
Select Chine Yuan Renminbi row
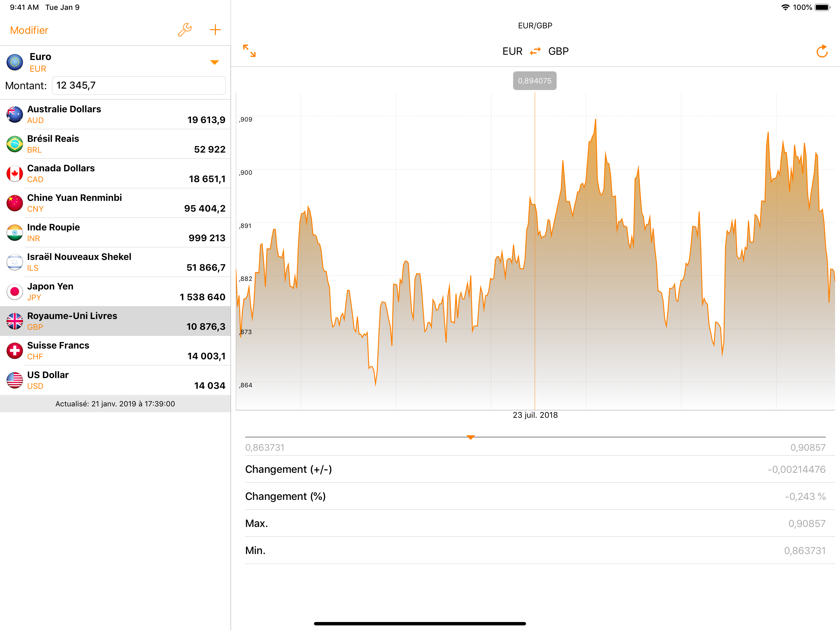pyautogui.click(x=115, y=203)
